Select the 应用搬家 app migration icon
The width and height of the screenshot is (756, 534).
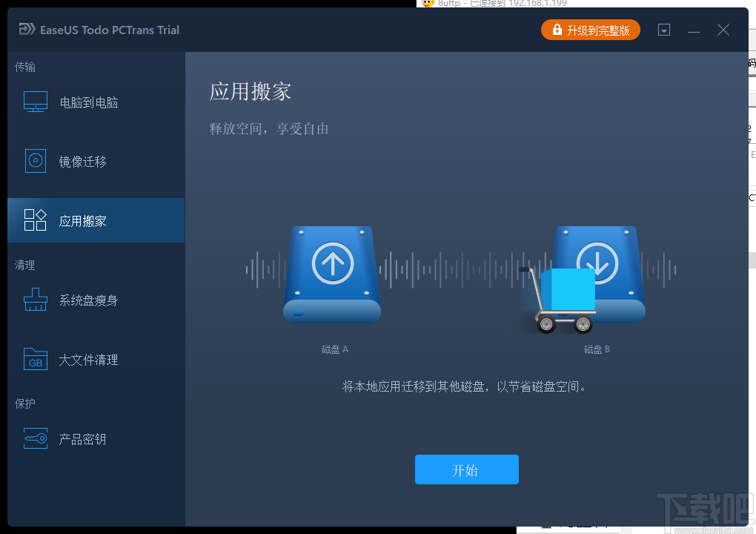coord(35,220)
